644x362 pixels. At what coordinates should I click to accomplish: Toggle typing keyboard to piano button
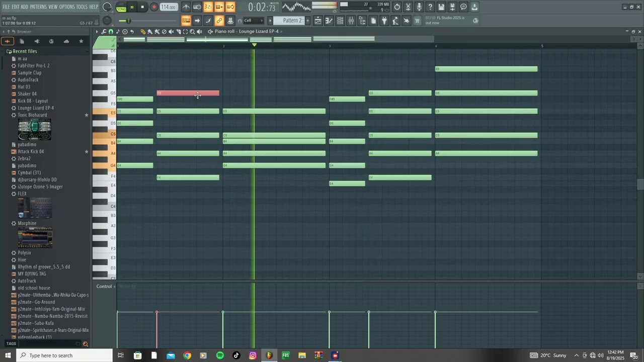pos(186,21)
